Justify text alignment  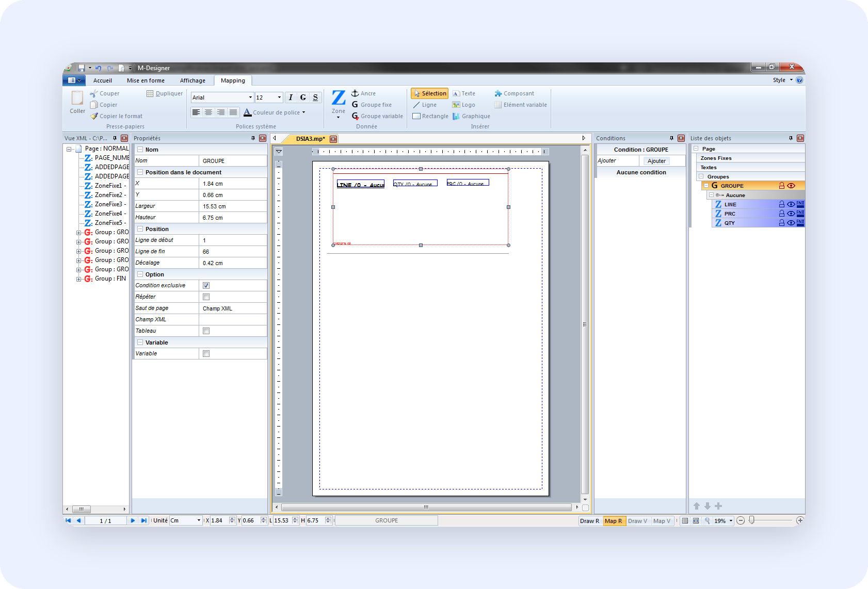tap(233, 112)
